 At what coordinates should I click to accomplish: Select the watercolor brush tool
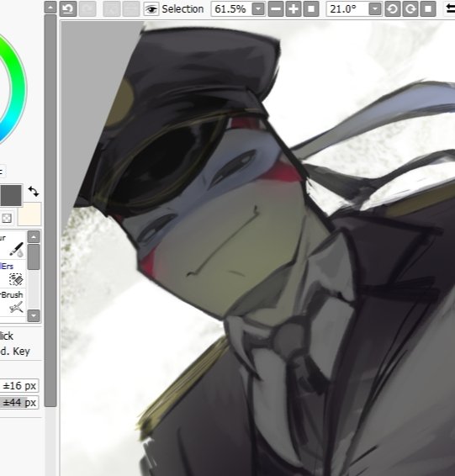[13, 246]
